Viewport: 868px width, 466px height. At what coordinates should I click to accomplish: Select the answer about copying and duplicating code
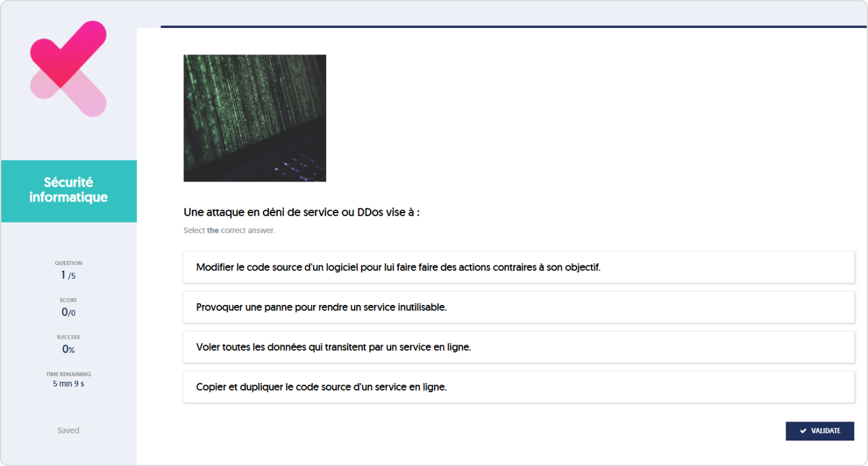[x=519, y=387]
